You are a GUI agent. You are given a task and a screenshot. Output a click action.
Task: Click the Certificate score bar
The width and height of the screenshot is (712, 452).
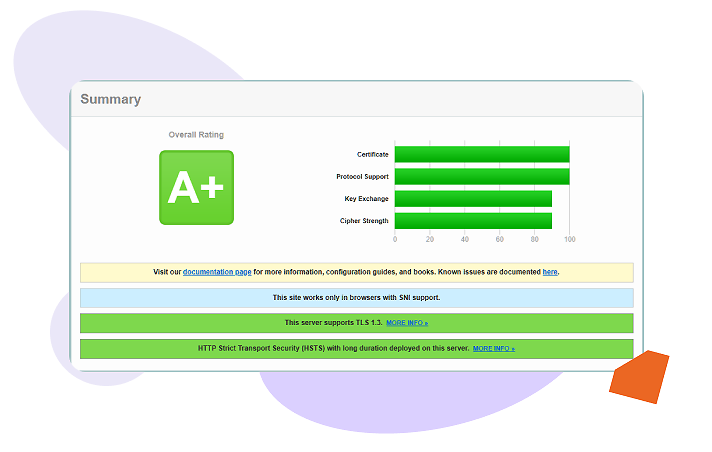(481, 154)
